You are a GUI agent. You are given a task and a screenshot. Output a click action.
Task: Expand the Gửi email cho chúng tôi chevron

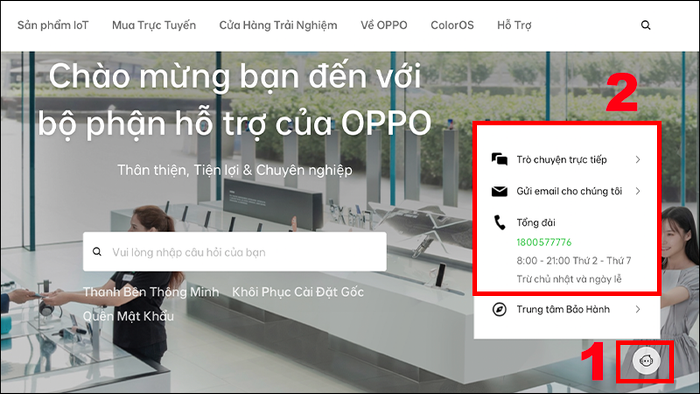point(638,191)
